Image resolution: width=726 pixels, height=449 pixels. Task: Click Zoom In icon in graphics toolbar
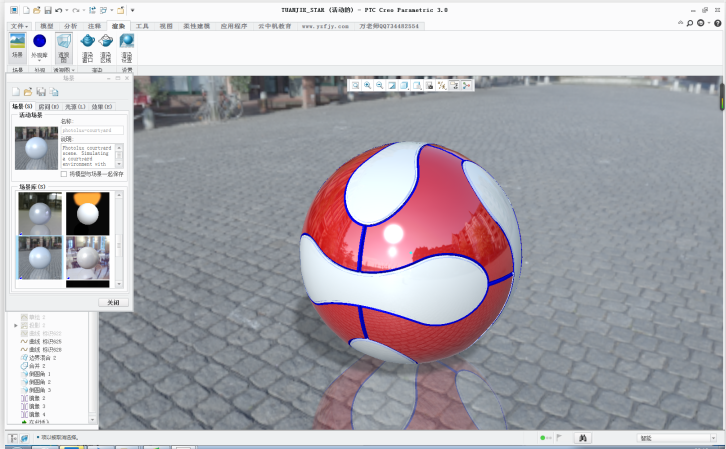(368, 85)
